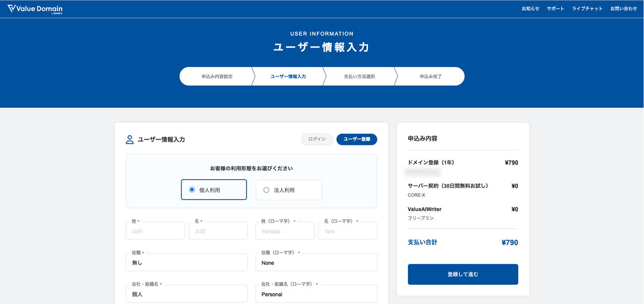
Task: Switch to the ログイン tab
Action: pos(317,140)
